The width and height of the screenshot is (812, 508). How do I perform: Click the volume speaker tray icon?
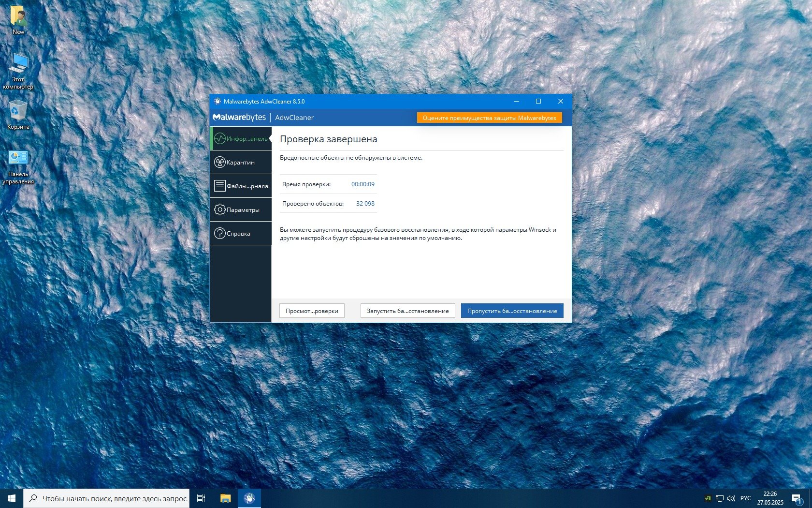[x=731, y=498]
